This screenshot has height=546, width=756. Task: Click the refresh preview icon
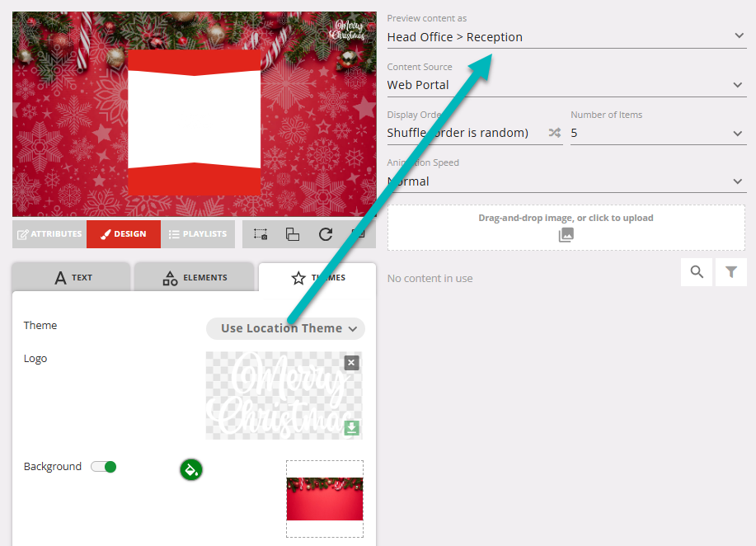pos(326,234)
